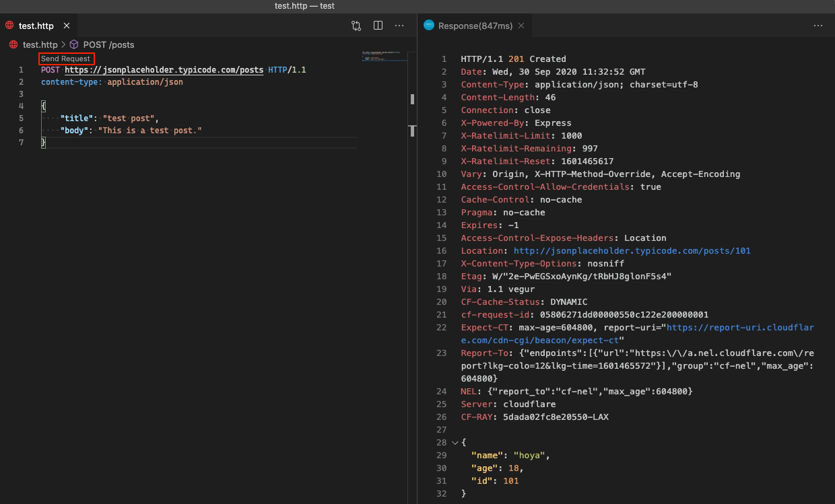Screen dimensions: 835x504
Task: Click the CF-RAY header line
Action: tap(535, 417)
